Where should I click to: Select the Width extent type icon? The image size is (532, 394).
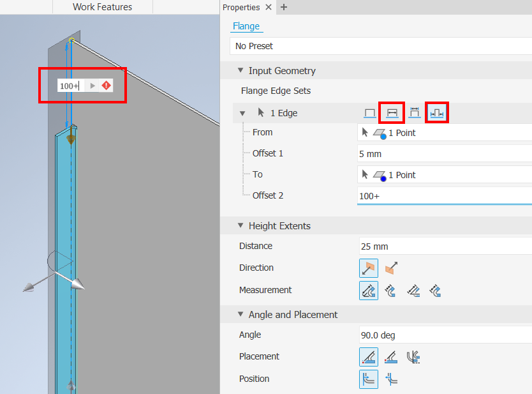(391, 112)
